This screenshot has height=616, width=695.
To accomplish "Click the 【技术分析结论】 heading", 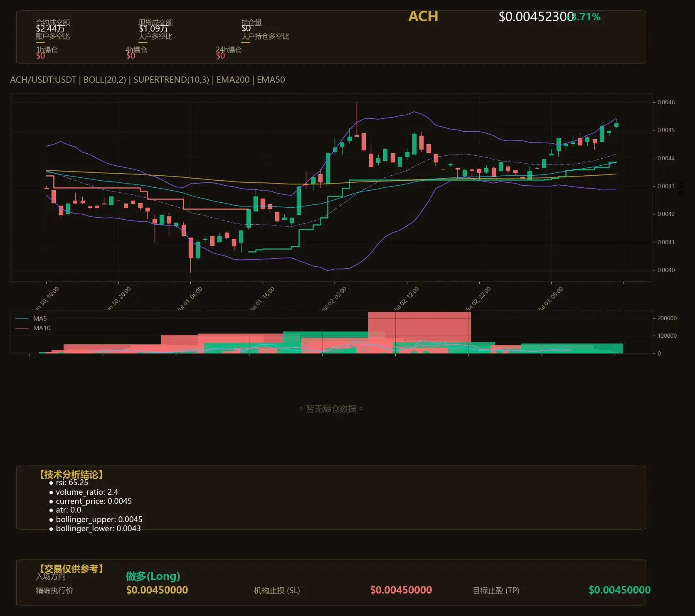I will [x=71, y=474].
